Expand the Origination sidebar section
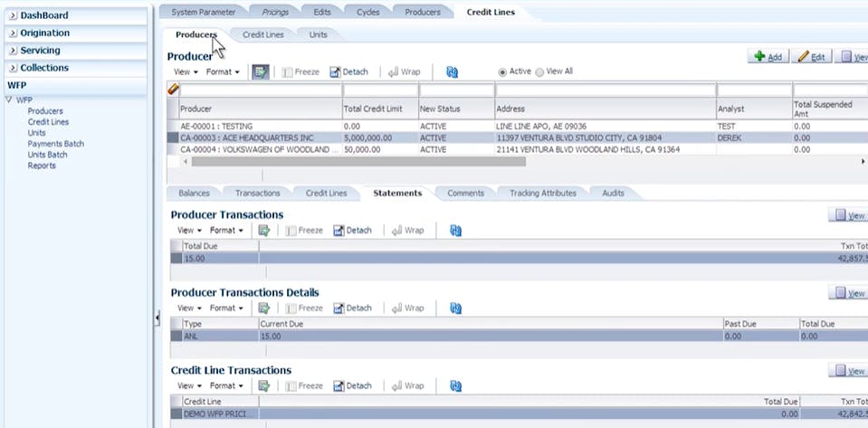 [x=13, y=33]
